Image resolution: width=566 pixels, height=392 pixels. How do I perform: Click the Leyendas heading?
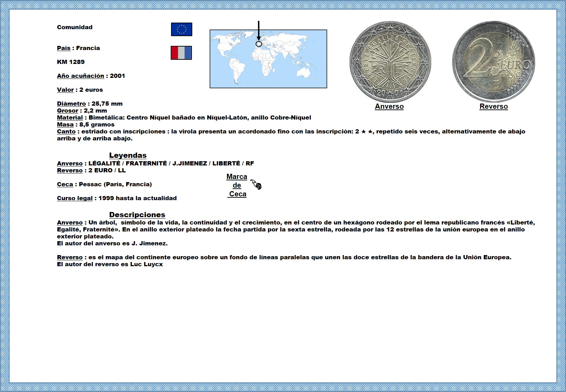point(128,155)
